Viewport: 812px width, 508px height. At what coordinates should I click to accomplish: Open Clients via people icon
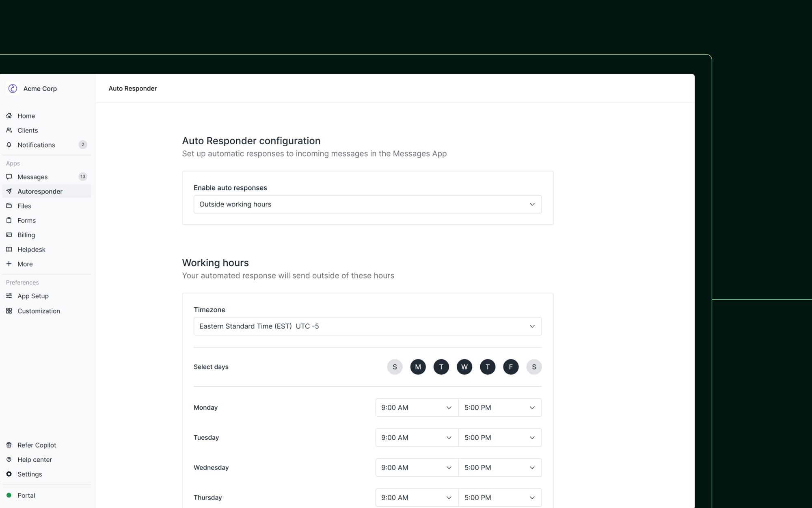9,130
